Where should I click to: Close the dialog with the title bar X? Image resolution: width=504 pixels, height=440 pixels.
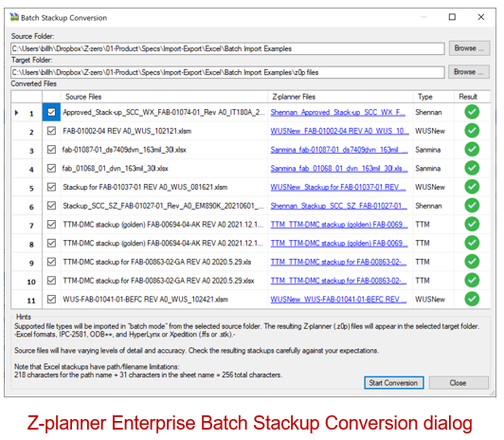click(481, 17)
